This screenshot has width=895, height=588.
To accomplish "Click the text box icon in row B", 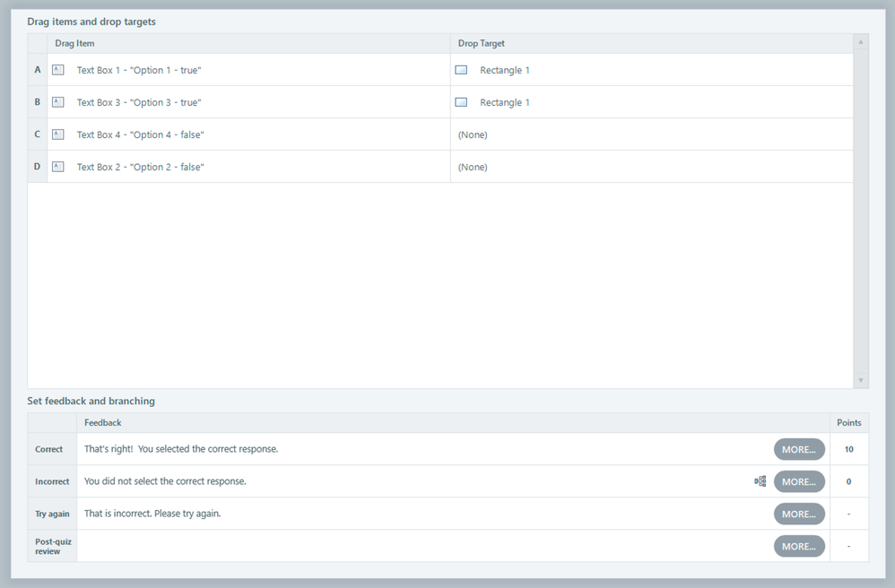I will tap(57, 103).
